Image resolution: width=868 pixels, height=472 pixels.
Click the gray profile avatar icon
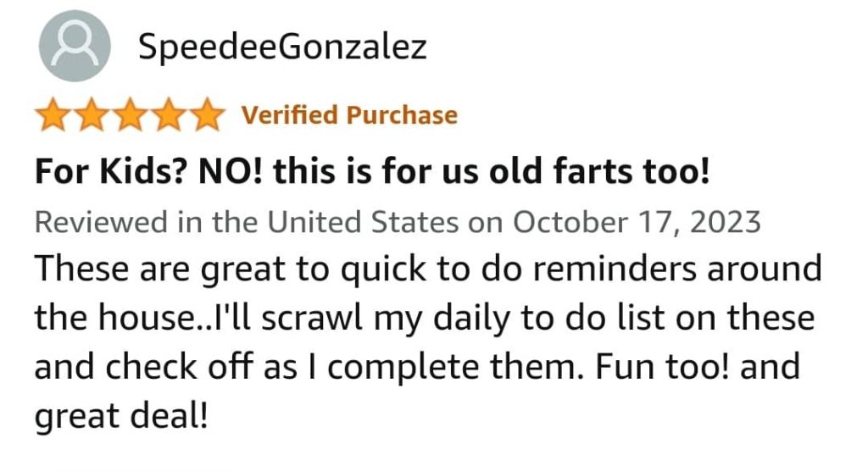(x=75, y=46)
